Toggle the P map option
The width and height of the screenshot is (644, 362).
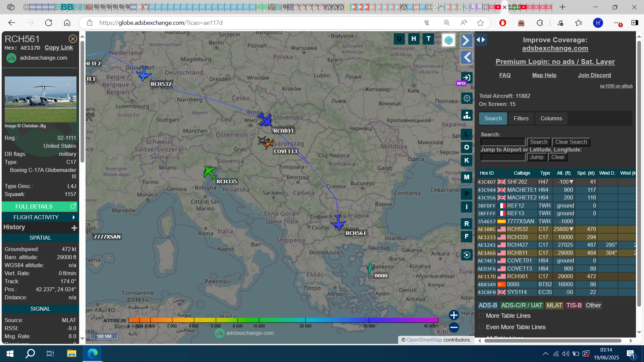(467, 194)
